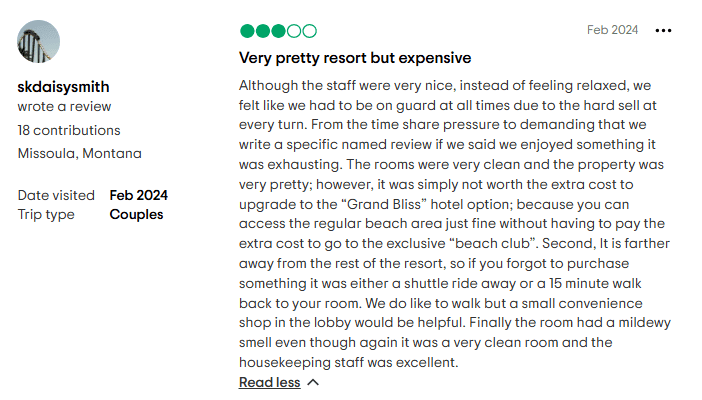Open the three-dot review options menu
The image size is (702, 400).
663,30
